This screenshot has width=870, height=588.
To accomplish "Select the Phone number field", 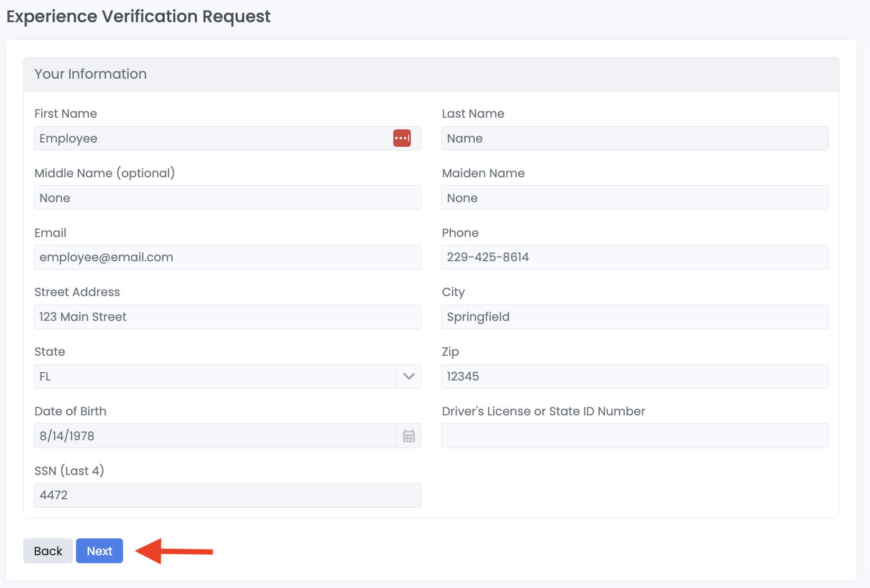I will pyautogui.click(x=635, y=258).
